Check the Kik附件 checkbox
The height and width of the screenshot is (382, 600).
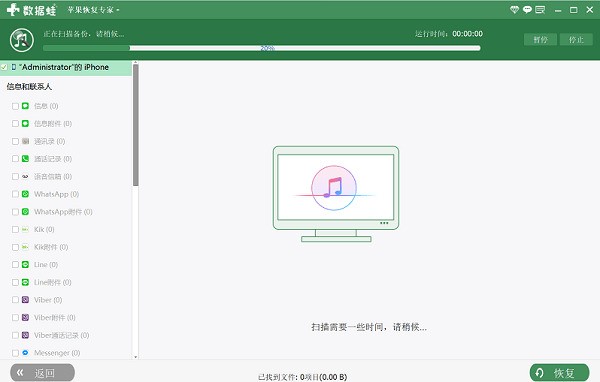click(x=15, y=247)
